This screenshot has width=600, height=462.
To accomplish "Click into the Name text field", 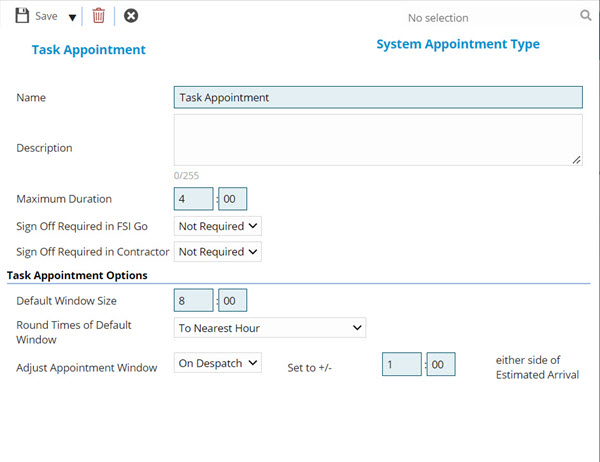I will click(378, 98).
